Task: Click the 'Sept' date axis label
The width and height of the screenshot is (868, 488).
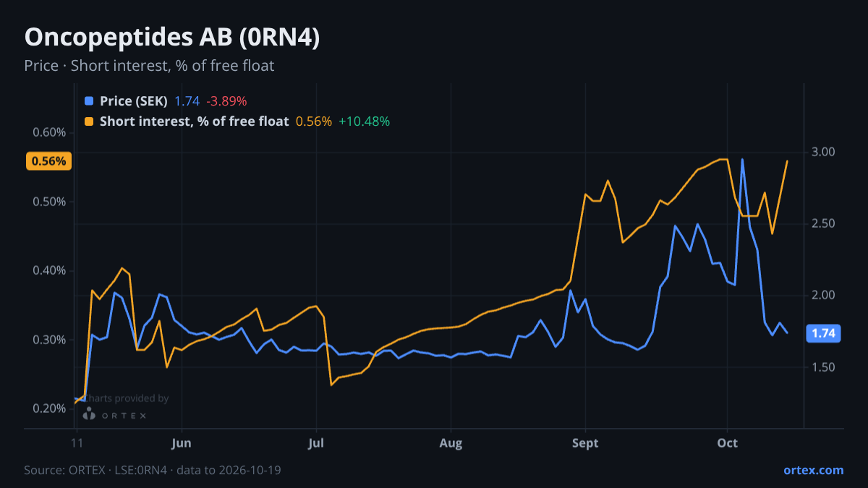Action: (585, 443)
